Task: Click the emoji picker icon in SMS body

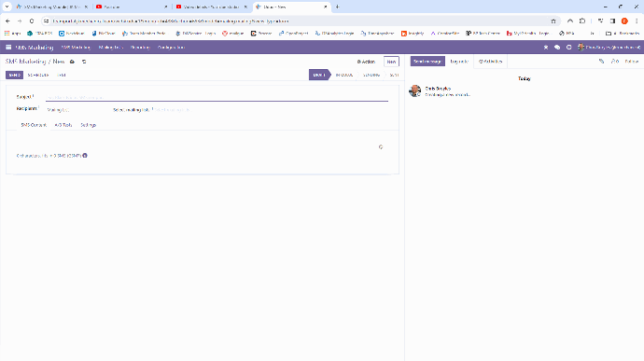Action: click(381, 147)
